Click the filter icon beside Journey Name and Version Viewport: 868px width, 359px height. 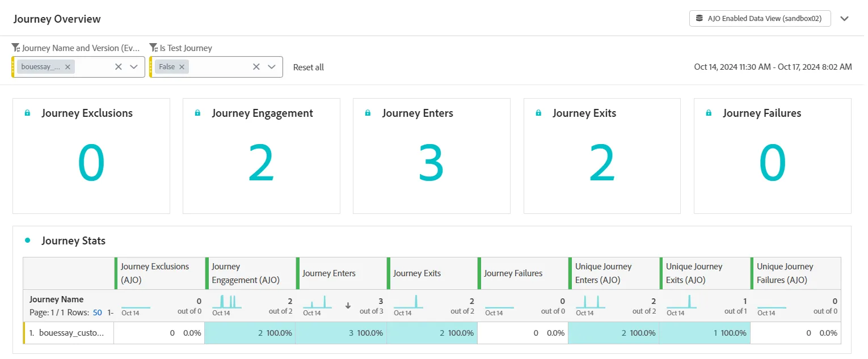pos(16,48)
